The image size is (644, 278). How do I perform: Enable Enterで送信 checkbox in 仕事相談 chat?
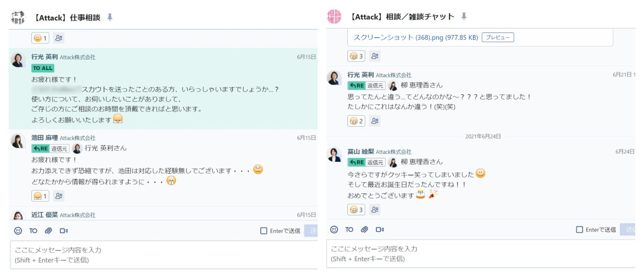pyautogui.click(x=264, y=231)
